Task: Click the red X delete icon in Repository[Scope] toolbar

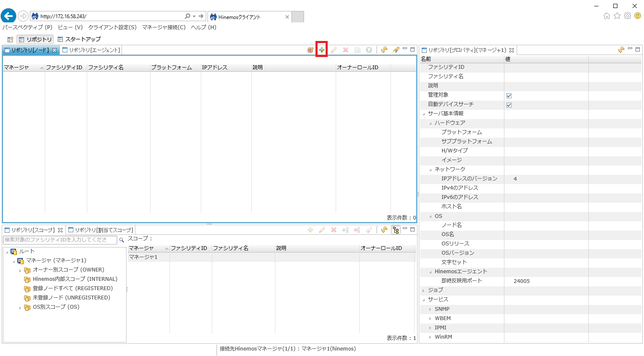Action: click(x=334, y=230)
